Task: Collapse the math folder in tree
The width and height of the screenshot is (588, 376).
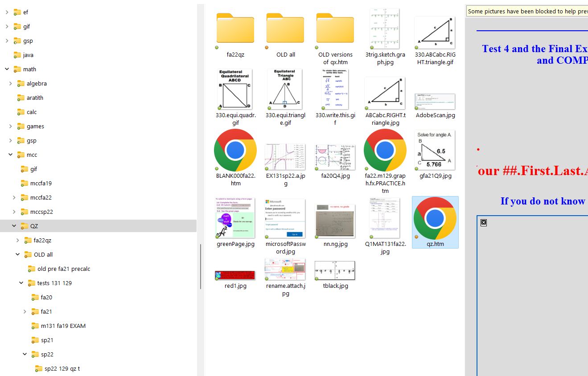Action: (x=7, y=69)
